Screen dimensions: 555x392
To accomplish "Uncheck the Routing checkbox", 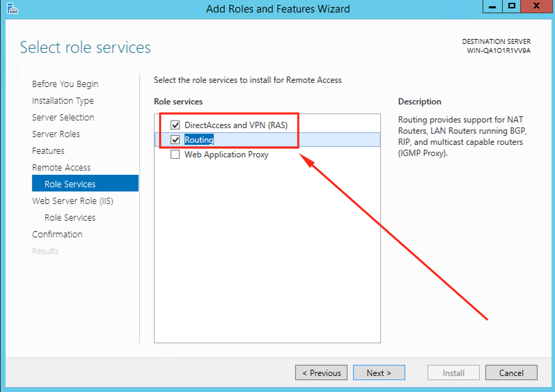I will coord(175,140).
